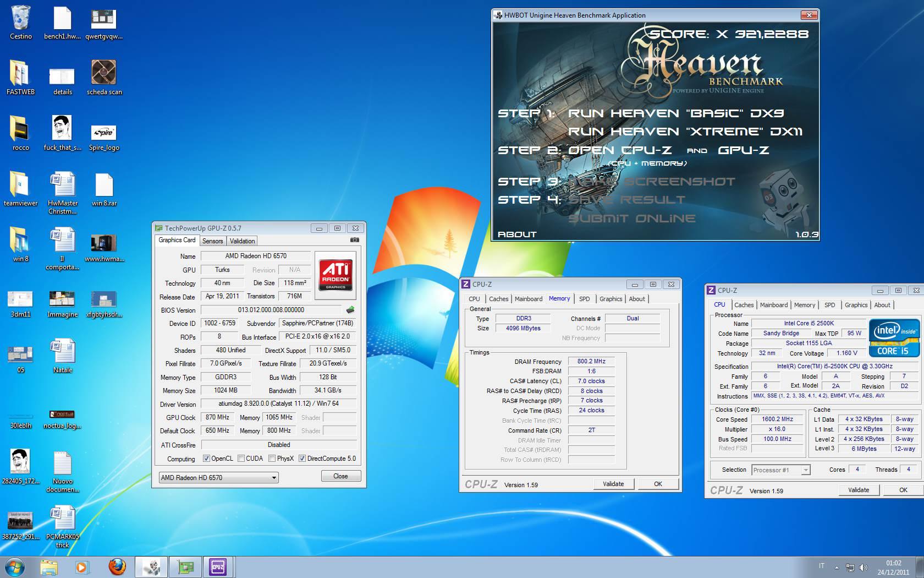This screenshot has height=578, width=924.
Task: Open SPD tab in Memory CPU-Z window
Action: tap(584, 299)
